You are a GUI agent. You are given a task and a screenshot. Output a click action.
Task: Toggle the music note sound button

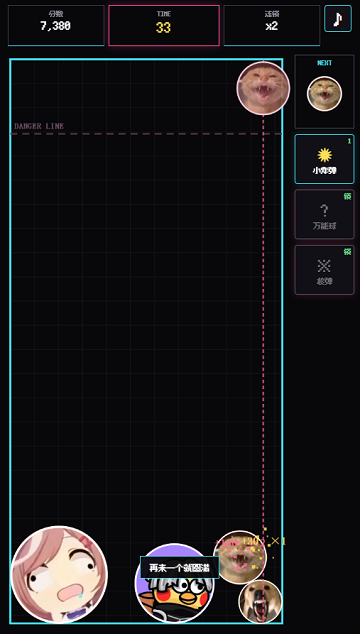[338, 19]
